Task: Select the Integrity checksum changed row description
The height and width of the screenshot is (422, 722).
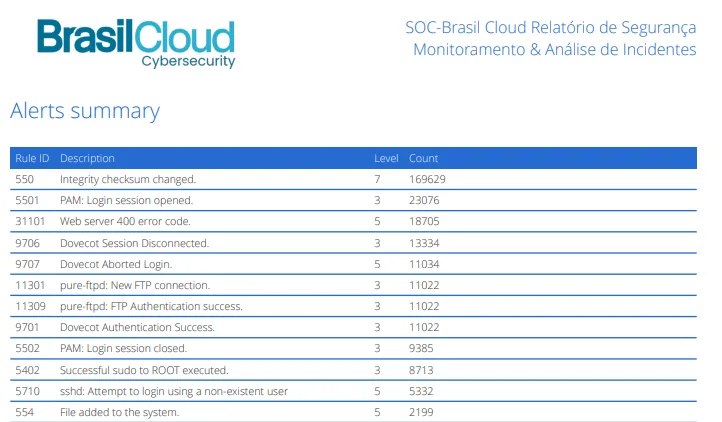Action: point(128,179)
